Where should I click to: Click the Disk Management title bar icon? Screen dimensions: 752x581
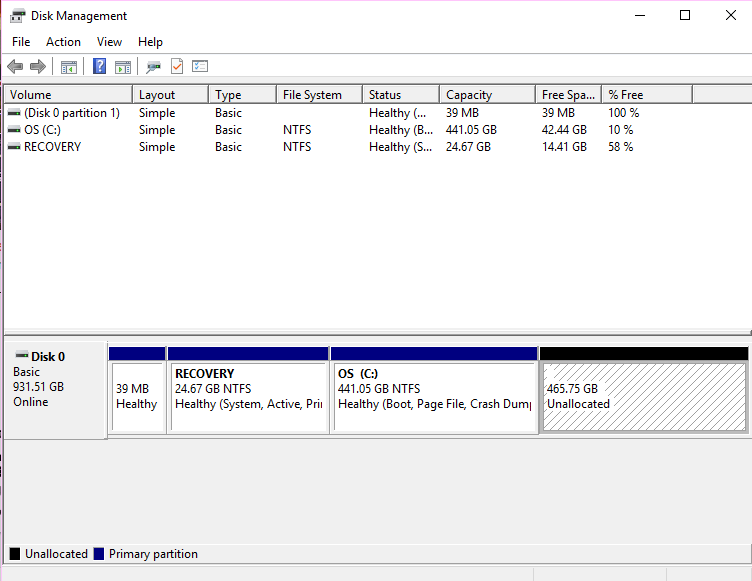pyautogui.click(x=17, y=15)
